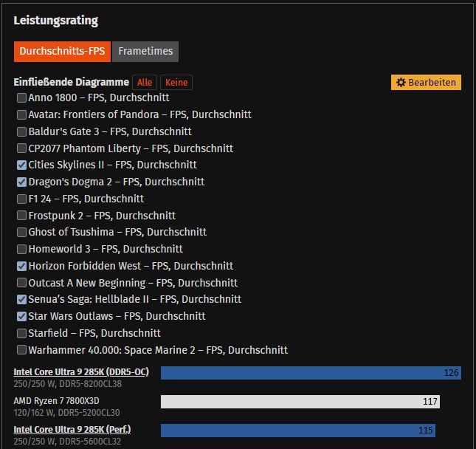Check the Baldur's Gate 3 checkbox
This screenshot has width=476, height=449.
coord(21,131)
